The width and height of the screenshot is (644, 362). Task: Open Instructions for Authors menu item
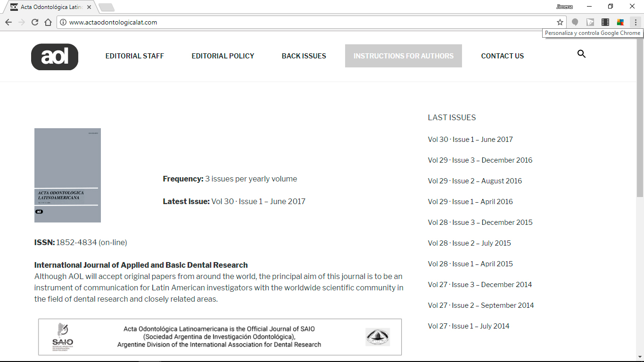coord(404,56)
